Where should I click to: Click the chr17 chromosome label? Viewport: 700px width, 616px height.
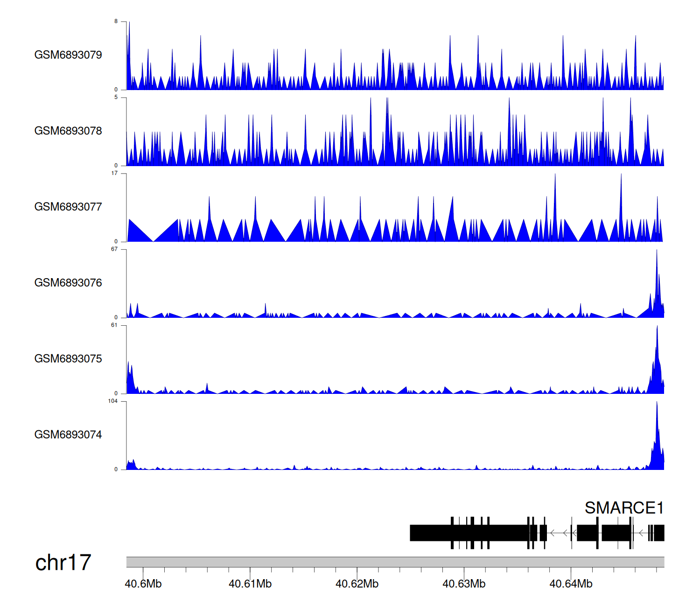click(63, 563)
